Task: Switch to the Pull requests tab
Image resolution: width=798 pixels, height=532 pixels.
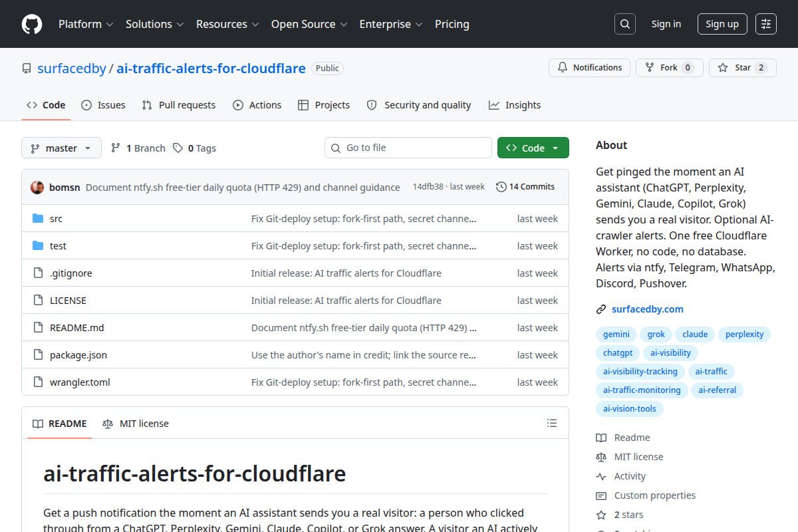Action: tap(179, 105)
